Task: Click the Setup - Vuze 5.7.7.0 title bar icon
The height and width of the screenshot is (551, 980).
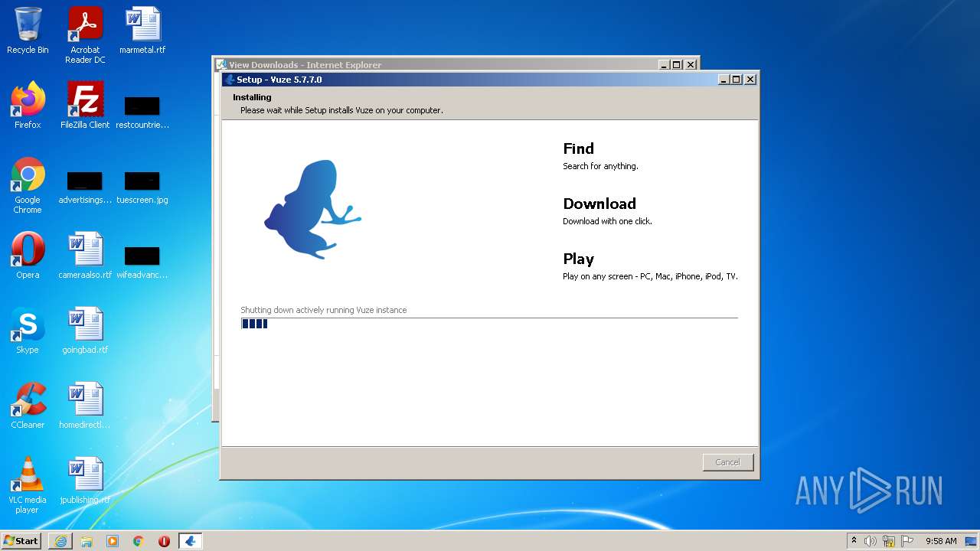Action: pos(229,80)
